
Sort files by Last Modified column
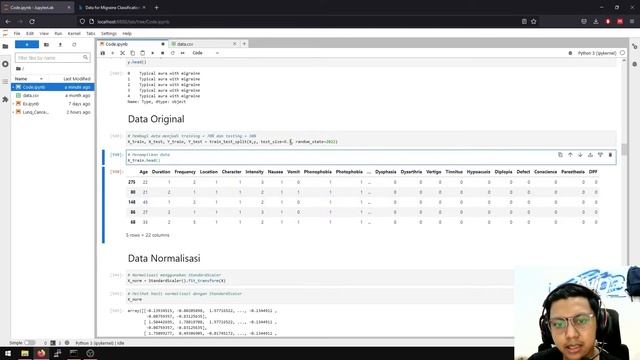pyautogui.click(x=77, y=79)
